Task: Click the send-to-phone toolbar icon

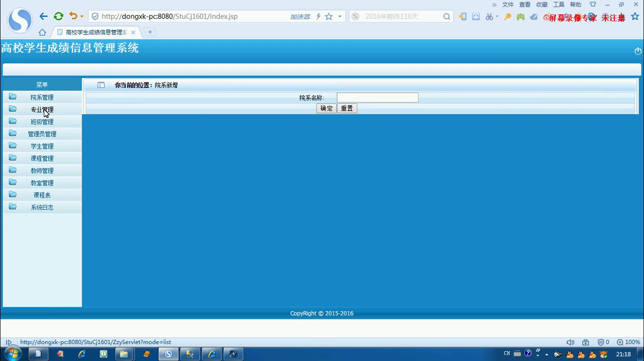Action: pos(462,17)
